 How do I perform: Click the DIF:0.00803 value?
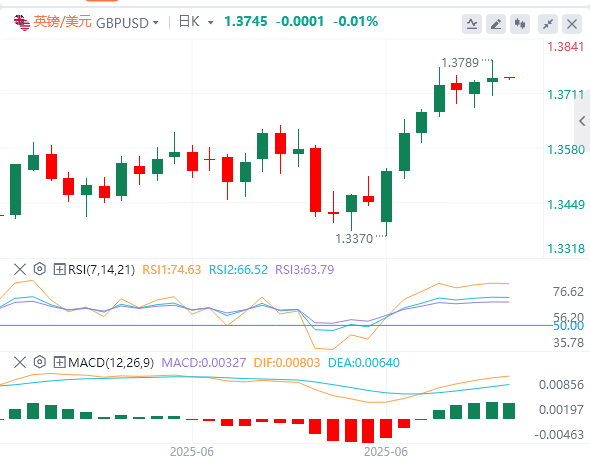click(x=287, y=363)
